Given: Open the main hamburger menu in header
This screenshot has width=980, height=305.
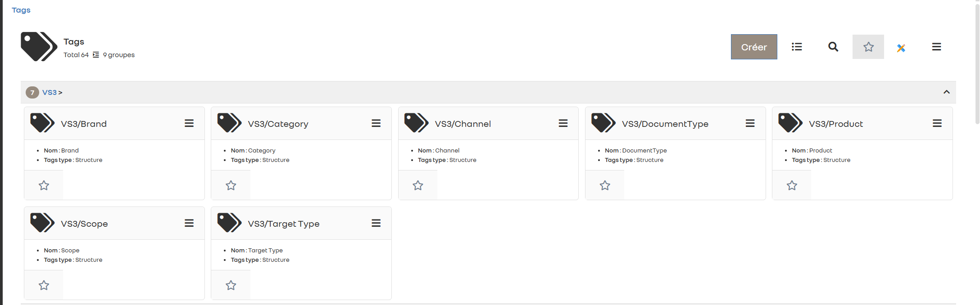Looking at the screenshot, I should 936,47.
